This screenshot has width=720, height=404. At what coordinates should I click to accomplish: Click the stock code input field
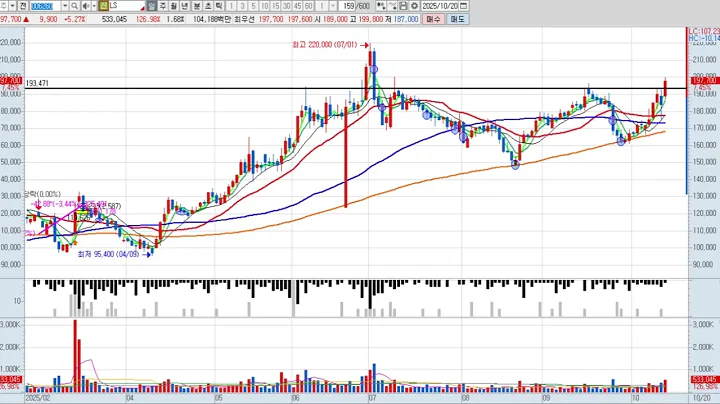(46, 6)
